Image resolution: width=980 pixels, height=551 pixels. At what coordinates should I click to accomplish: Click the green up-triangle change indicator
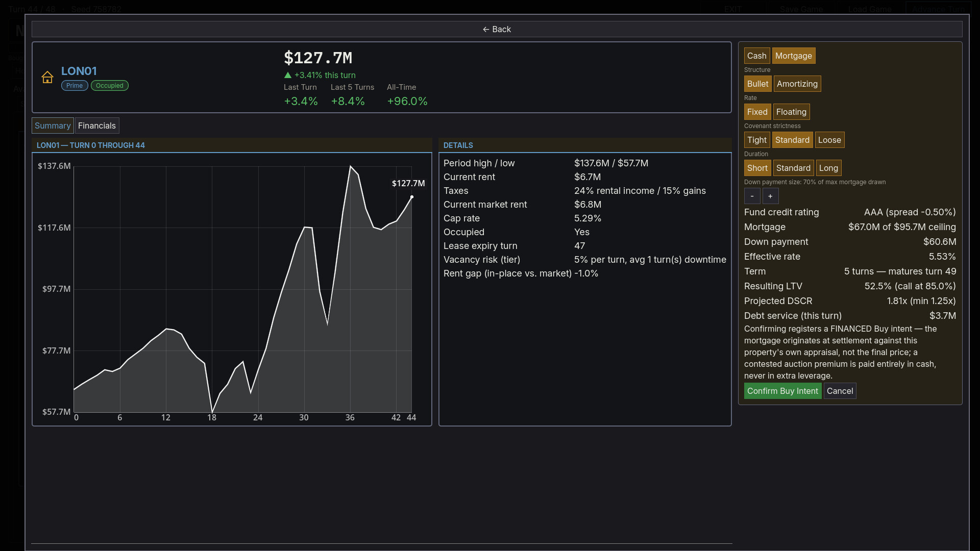pyautogui.click(x=288, y=75)
